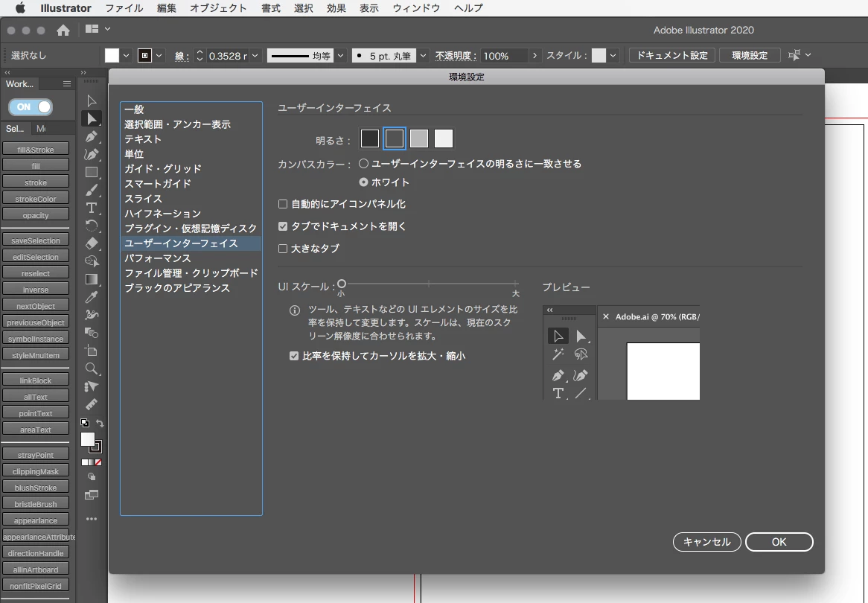This screenshot has height=603, width=868.
Task: Toggle the ON switch in Work panel
Action: point(31,107)
